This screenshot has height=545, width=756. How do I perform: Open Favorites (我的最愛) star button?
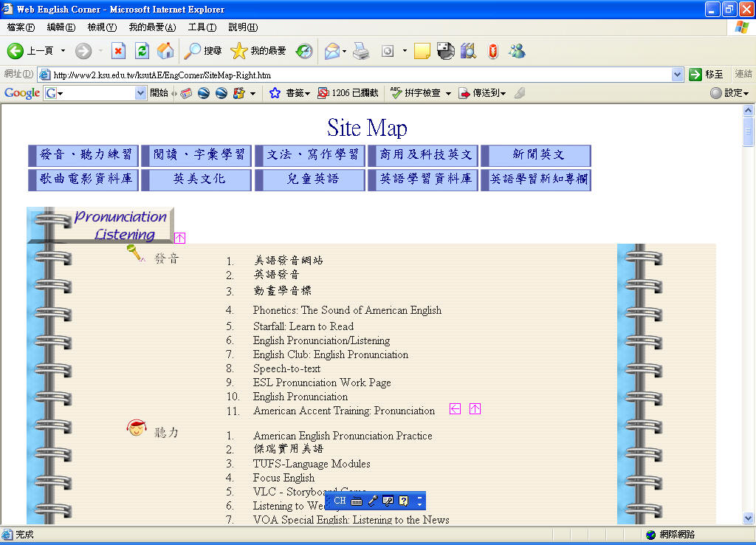point(258,51)
